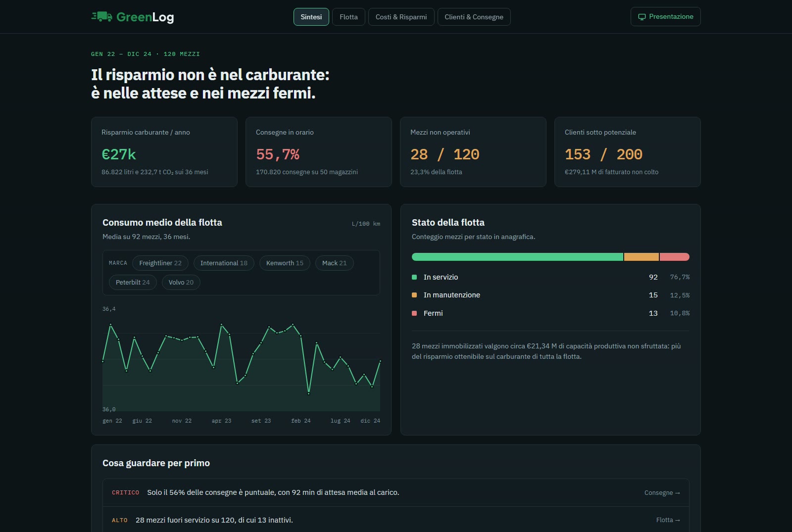
Task: Click the Stato della flotta heading
Action: [x=448, y=223]
